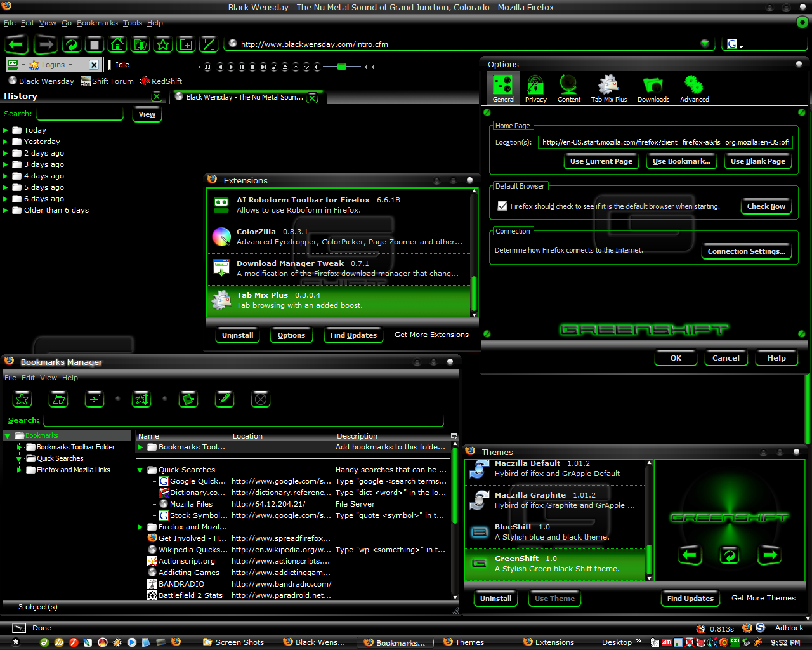Open the 'Get More Extensions' link

click(431, 335)
